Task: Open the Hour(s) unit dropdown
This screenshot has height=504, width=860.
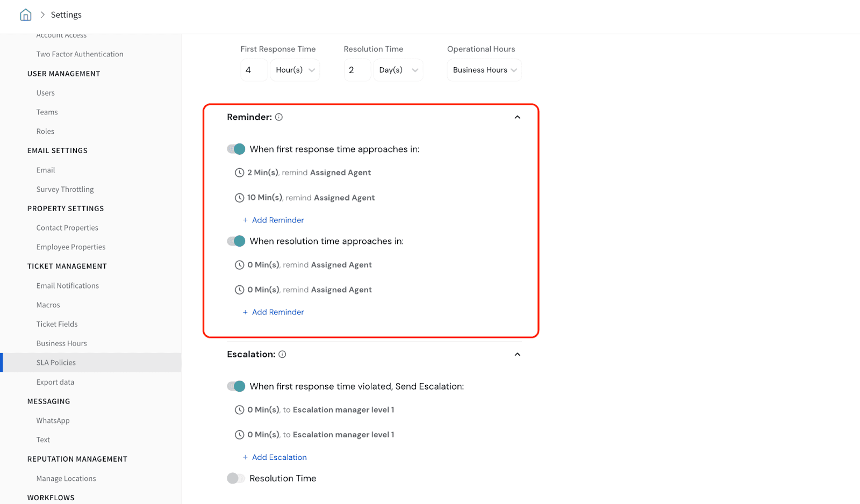Action: (295, 70)
